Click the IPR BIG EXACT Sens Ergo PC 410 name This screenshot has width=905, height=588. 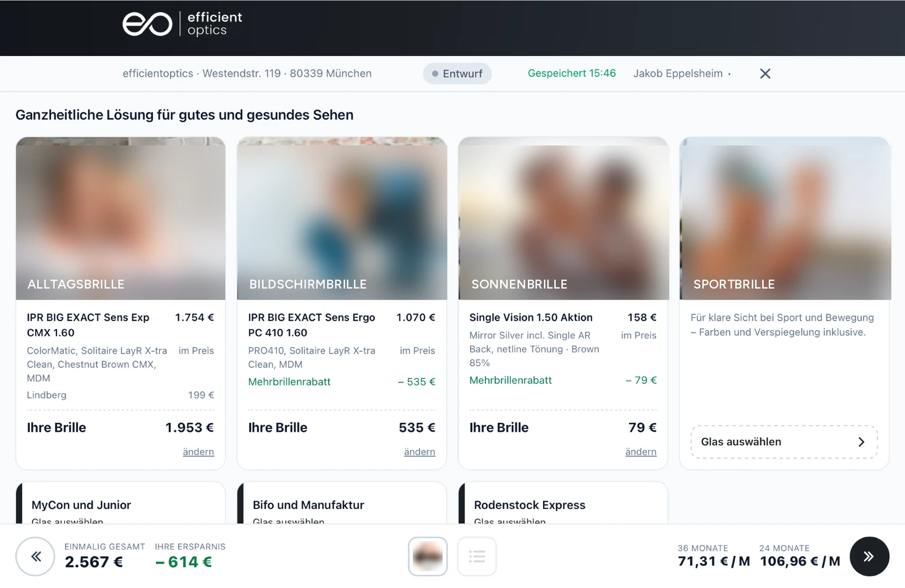click(312, 325)
